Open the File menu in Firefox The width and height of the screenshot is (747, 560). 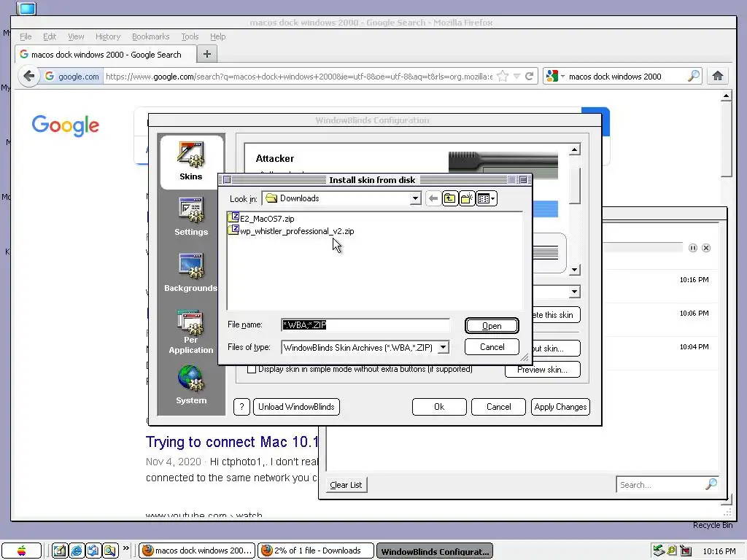click(x=26, y=36)
